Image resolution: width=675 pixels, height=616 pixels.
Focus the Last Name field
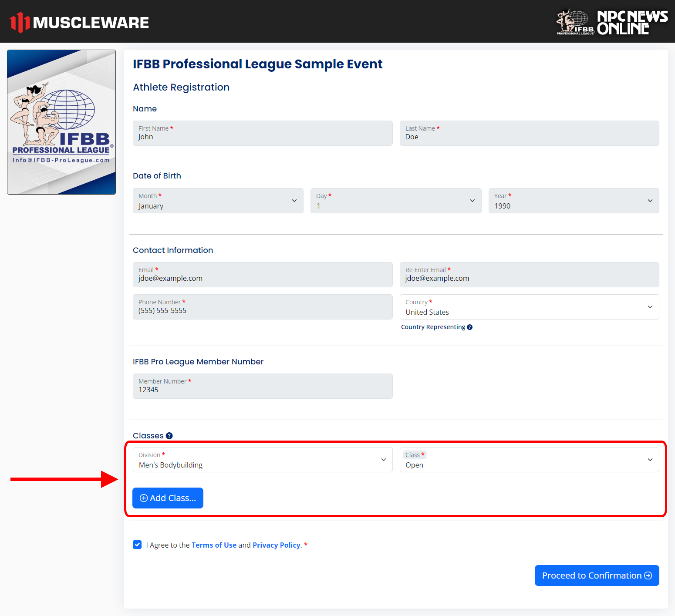pos(529,133)
